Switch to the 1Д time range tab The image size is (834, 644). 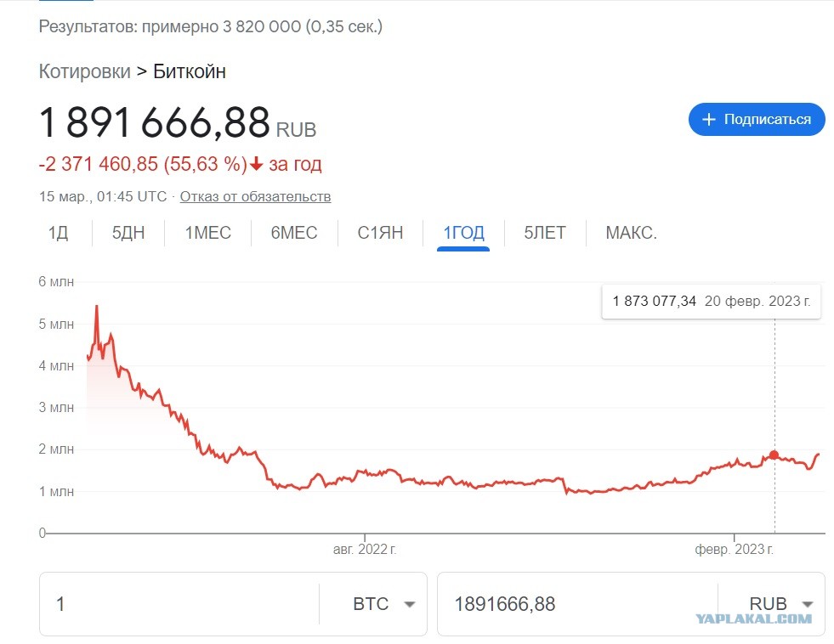coord(58,233)
